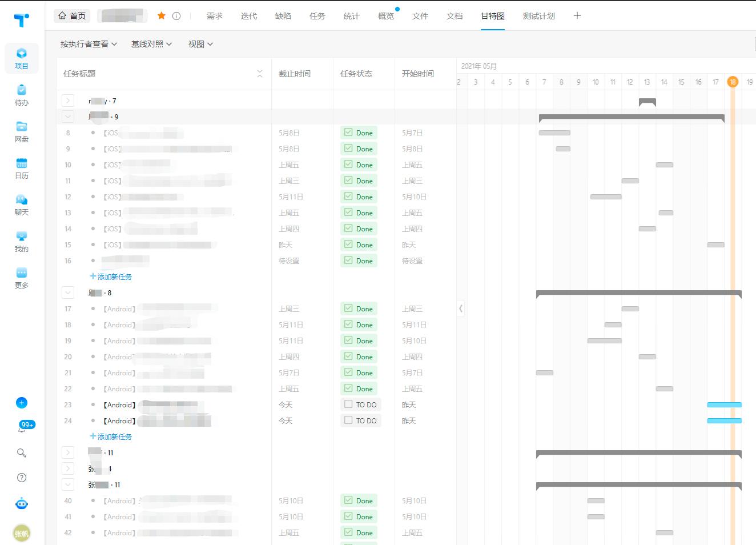Screen dimensions: 756x545
Task: Open the 按执行者查看 dropdown
Action: point(89,44)
